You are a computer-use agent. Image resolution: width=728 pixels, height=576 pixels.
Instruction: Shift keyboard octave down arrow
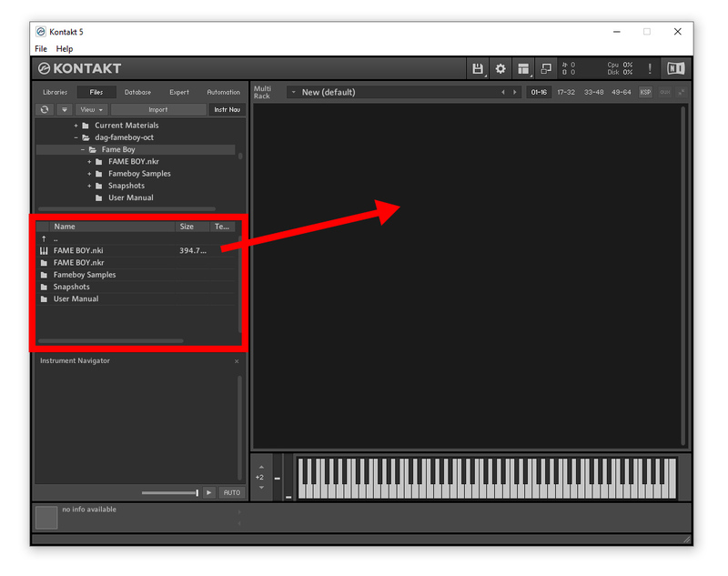[261, 488]
